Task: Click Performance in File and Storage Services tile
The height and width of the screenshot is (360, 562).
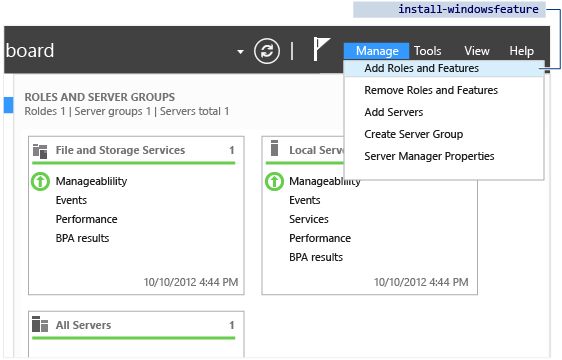Action: click(86, 219)
